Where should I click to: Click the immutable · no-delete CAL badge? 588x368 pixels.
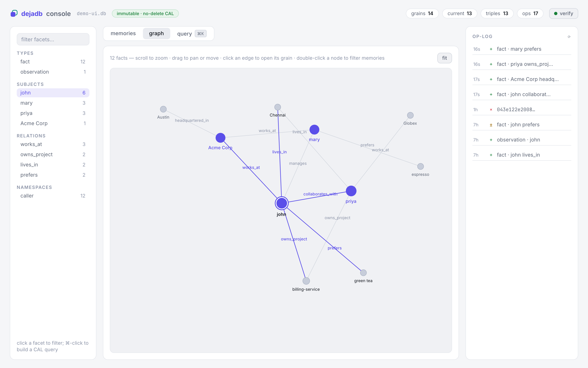145,13
